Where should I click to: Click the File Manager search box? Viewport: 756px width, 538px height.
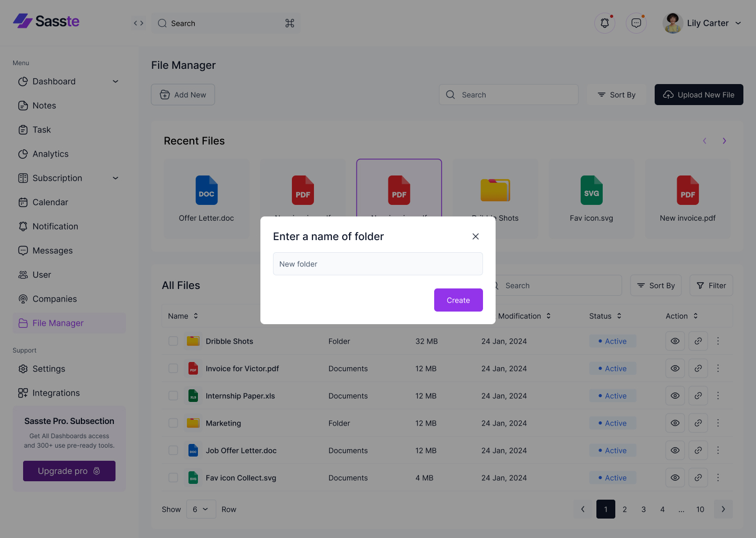click(x=509, y=95)
